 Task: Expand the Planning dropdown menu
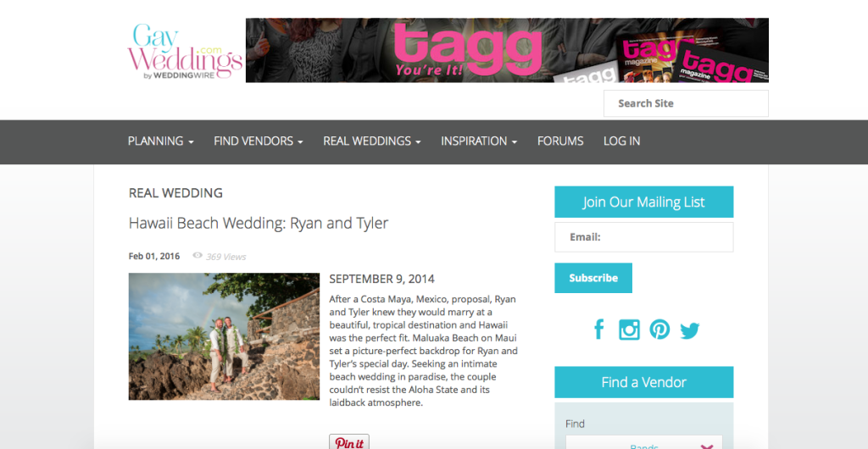[x=160, y=141]
